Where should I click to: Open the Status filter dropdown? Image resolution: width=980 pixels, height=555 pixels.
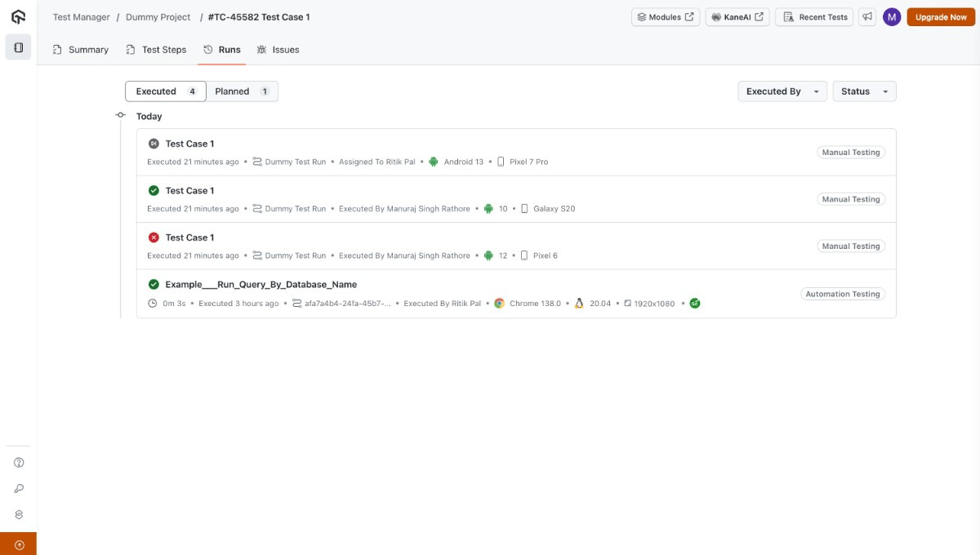[x=862, y=91]
